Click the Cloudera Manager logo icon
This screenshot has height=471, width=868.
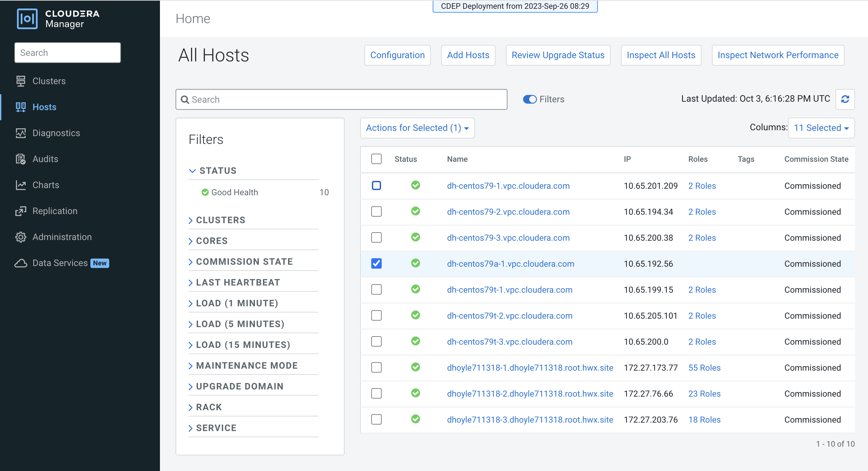point(27,19)
